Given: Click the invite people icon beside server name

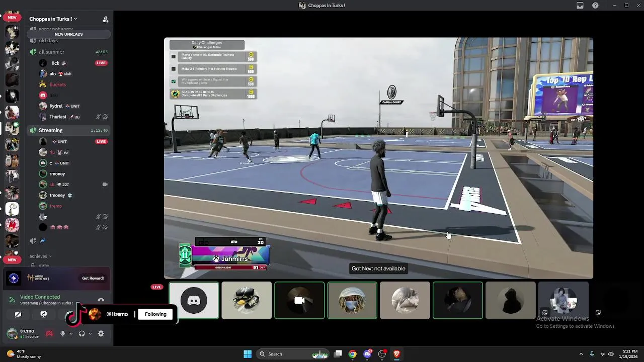Looking at the screenshot, I should [x=105, y=19].
